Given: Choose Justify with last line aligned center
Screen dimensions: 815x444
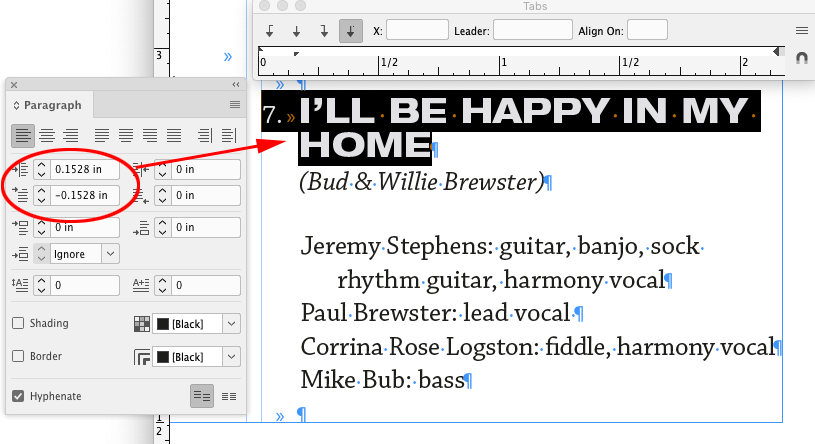Looking at the screenshot, I should 126,136.
